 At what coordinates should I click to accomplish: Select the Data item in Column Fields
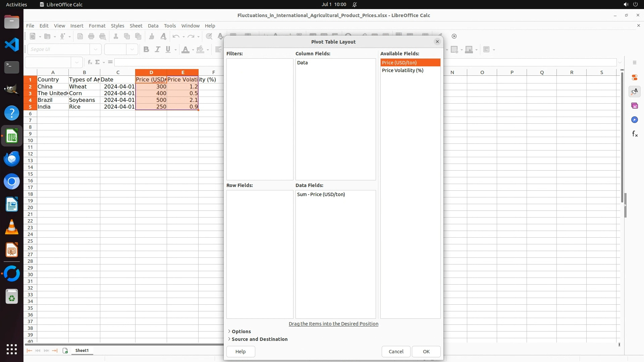coord(302,63)
